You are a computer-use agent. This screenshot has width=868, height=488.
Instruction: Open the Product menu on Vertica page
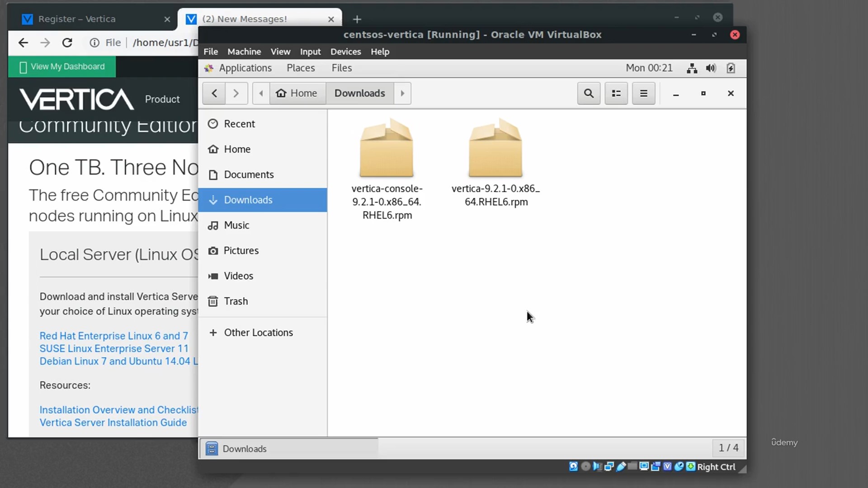(x=162, y=99)
